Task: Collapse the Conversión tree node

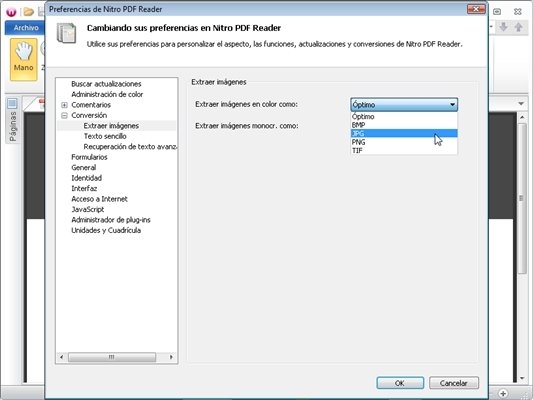Action: pos(64,116)
